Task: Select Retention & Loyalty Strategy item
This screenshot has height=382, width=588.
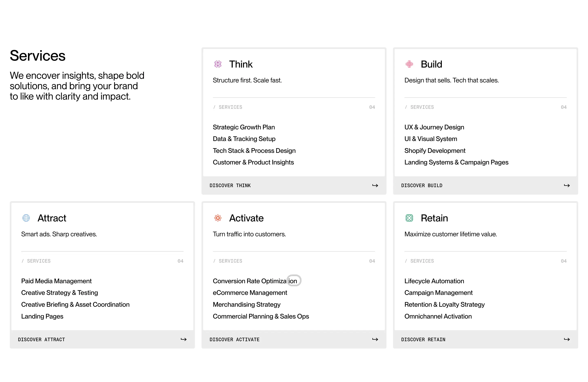Action: pyautogui.click(x=444, y=304)
